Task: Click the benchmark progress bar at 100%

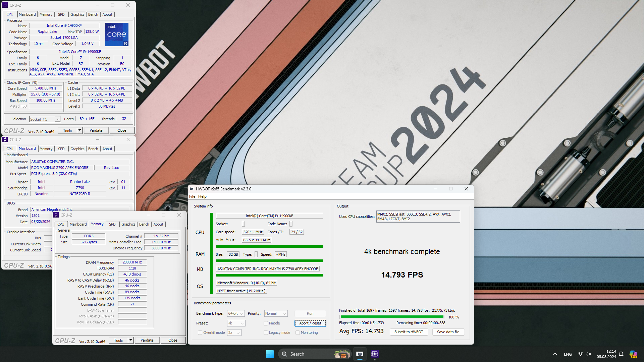Action: 392,317
